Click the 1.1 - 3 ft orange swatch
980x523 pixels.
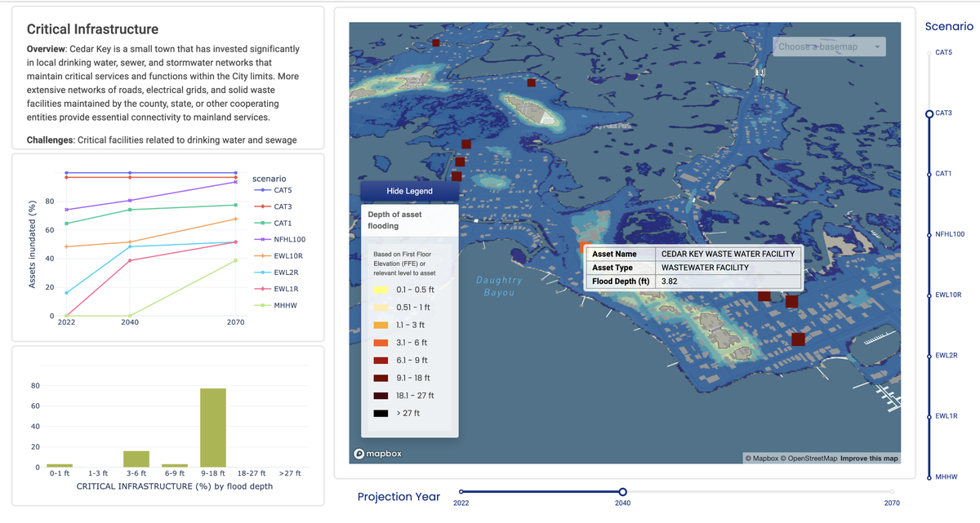tap(380, 325)
